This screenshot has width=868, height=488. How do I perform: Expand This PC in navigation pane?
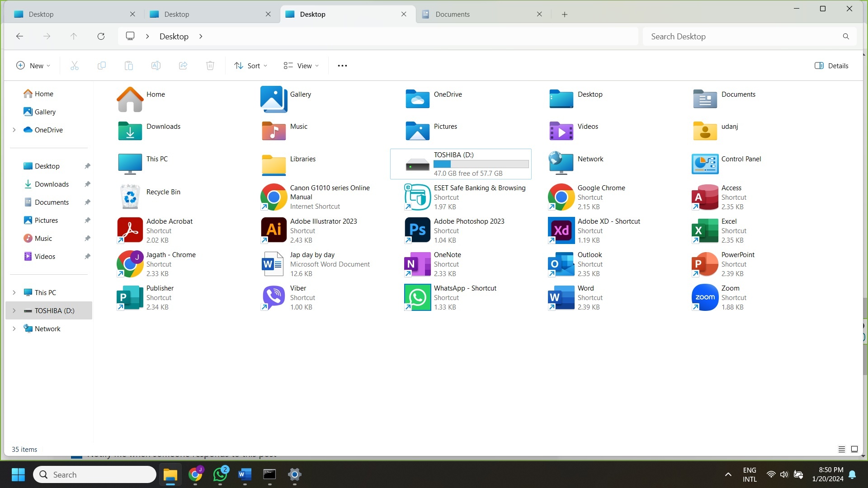pos(14,292)
